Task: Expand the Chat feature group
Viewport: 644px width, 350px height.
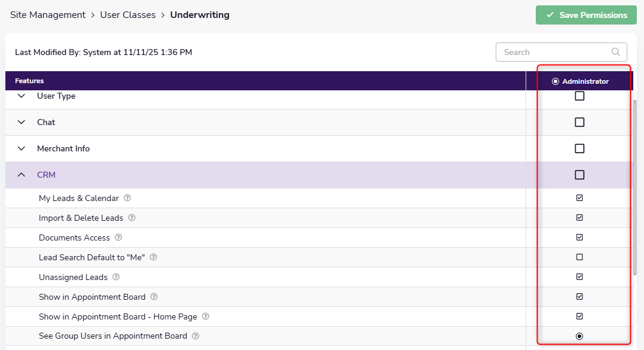Action: (22, 122)
